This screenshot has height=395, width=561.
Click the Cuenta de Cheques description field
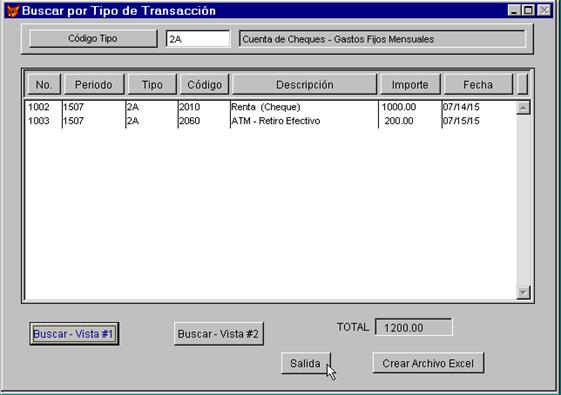click(x=382, y=39)
